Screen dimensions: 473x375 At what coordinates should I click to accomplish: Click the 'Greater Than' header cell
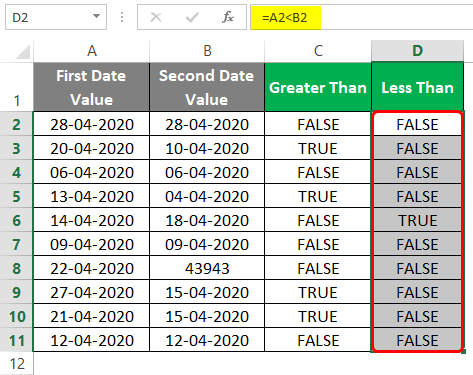(x=318, y=87)
